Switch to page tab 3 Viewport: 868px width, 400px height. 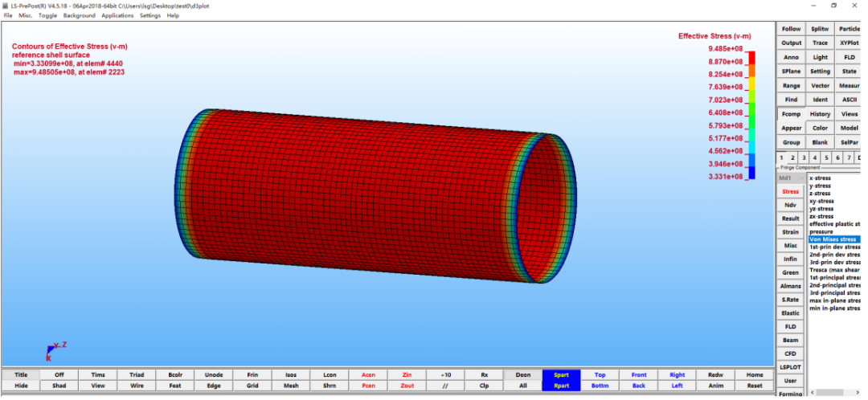[804, 157]
